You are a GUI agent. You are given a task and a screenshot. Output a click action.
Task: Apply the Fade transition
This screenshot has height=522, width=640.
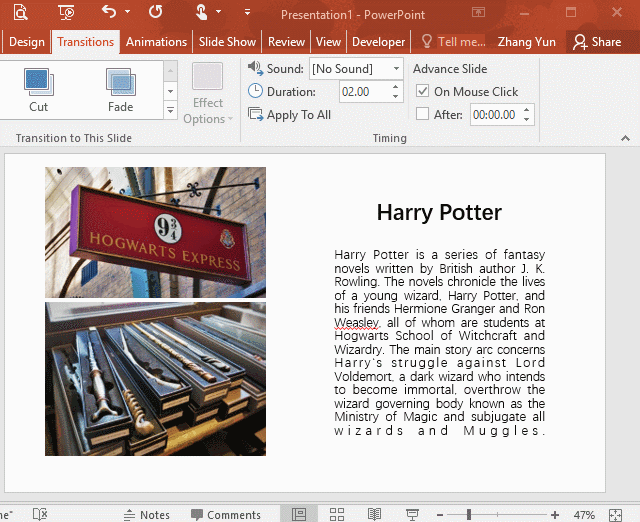click(x=120, y=90)
